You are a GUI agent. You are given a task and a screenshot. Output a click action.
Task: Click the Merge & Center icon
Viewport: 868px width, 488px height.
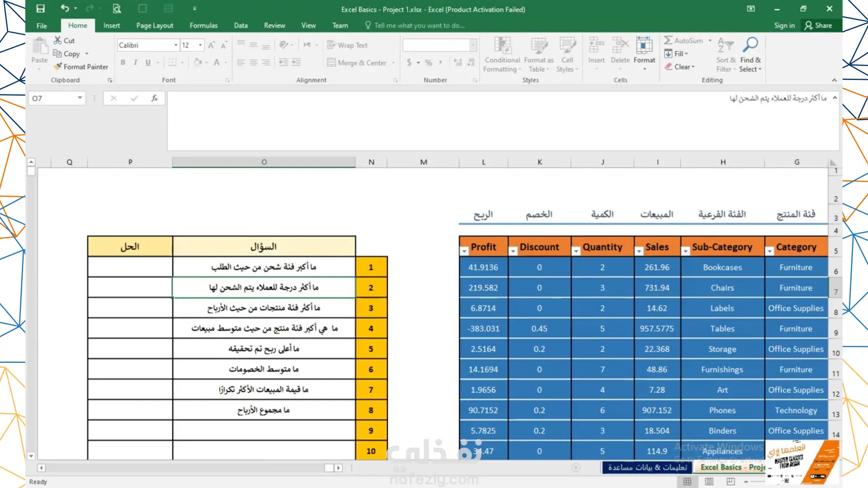point(331,62)
